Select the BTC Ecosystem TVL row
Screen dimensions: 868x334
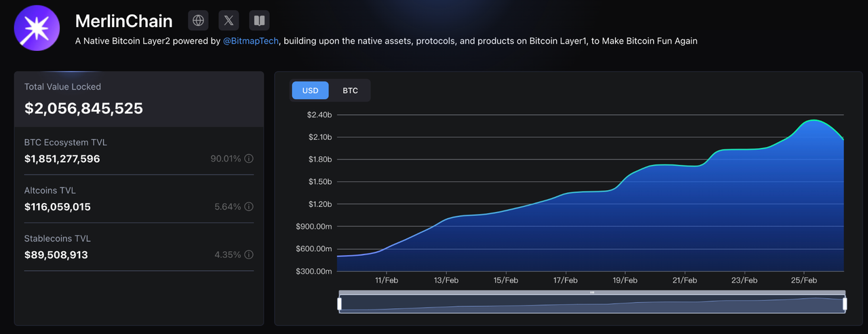pyautogui.click(x=139, y=151)
